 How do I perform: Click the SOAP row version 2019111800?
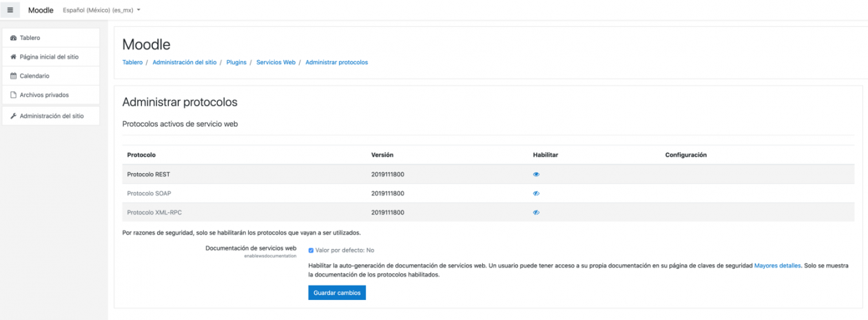388,193
